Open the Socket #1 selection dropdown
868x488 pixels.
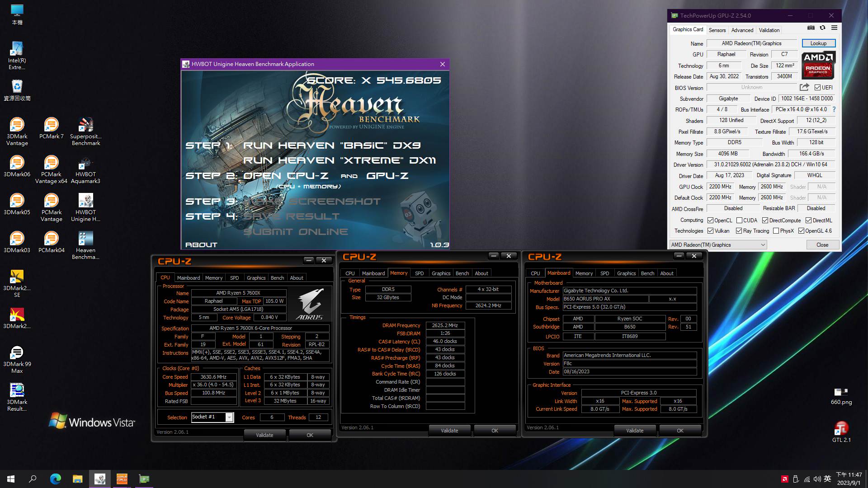click(x=212, y=417)
